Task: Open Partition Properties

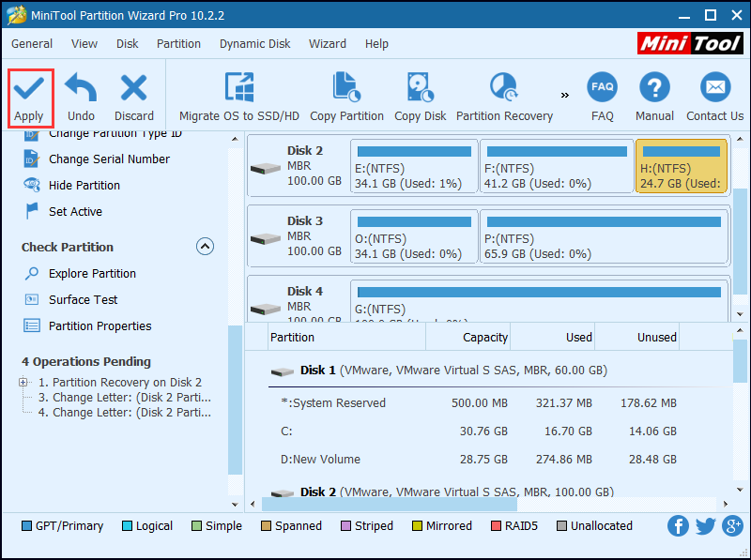Action: coord(87,325)
